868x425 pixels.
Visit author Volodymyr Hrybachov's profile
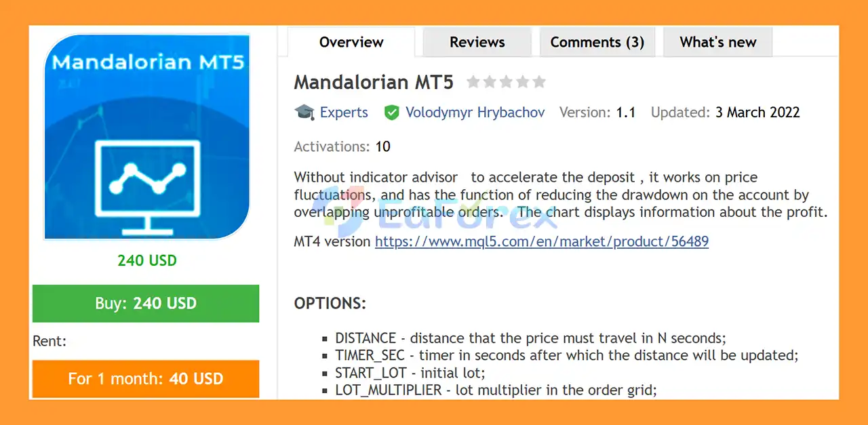(x=475, y=113)
